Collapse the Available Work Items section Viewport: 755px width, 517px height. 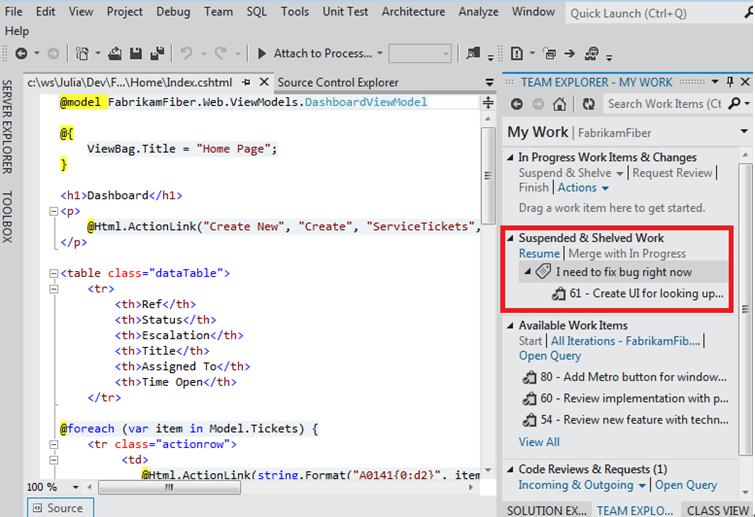[x=510, y=325]
